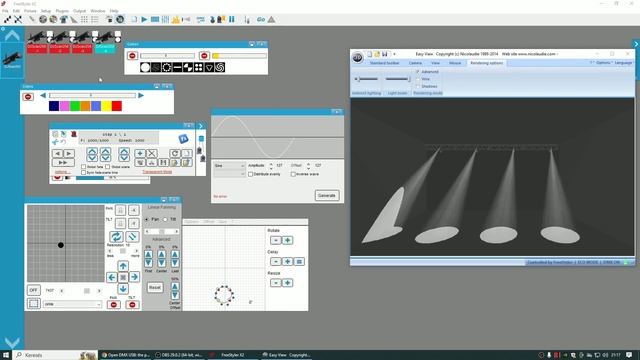640x360 pixels.
Task: Select the spiral gobo icon
Action: (x=220, y=67)
